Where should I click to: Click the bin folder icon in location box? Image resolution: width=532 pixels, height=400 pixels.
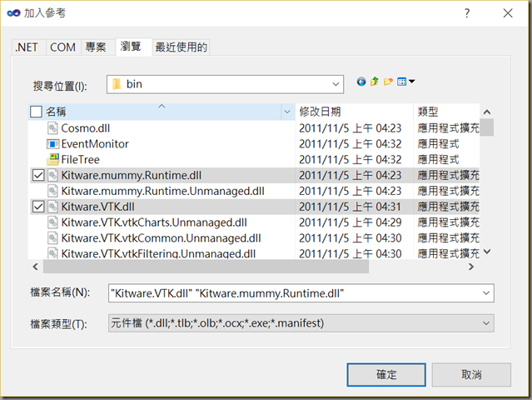(x=117, y=84)
